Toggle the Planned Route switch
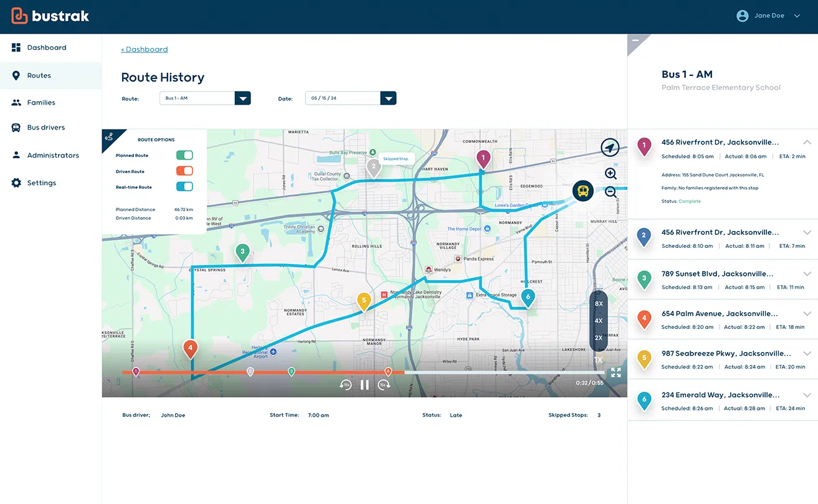The image size is (818, 504). pyautogui.click(x=184, y=155)
